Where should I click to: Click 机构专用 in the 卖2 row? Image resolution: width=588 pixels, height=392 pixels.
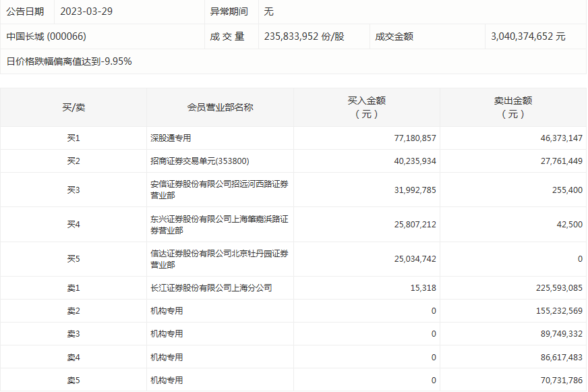click(x=167, y=311)
